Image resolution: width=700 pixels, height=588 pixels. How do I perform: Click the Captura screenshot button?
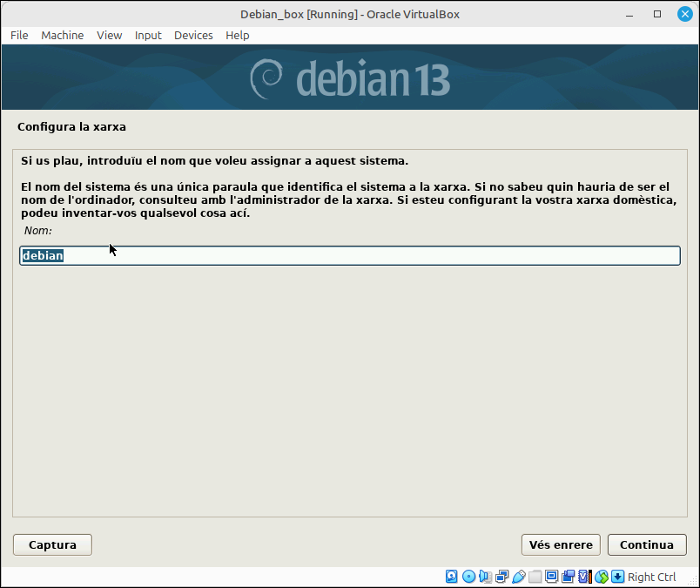(53, 544)
